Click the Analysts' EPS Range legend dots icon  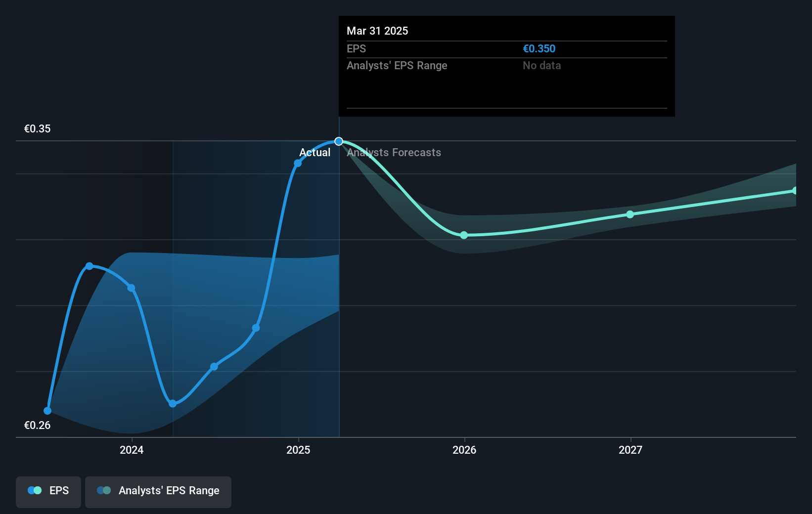coord(104,490)
